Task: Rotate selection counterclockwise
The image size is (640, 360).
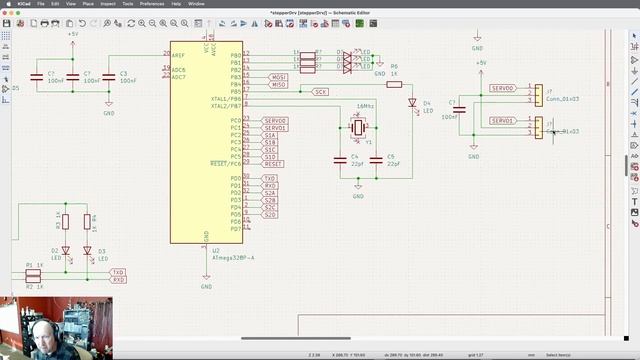Action: coord(222,23)
